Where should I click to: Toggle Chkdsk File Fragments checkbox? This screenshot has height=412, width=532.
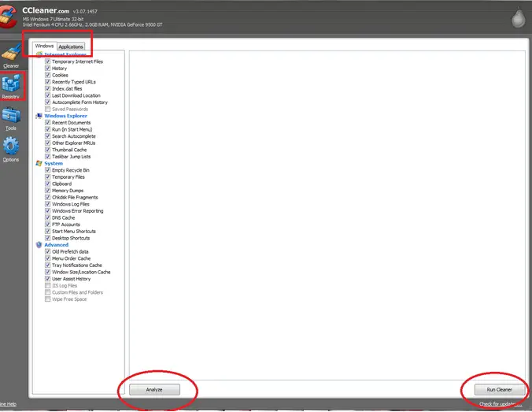[48, 198]
